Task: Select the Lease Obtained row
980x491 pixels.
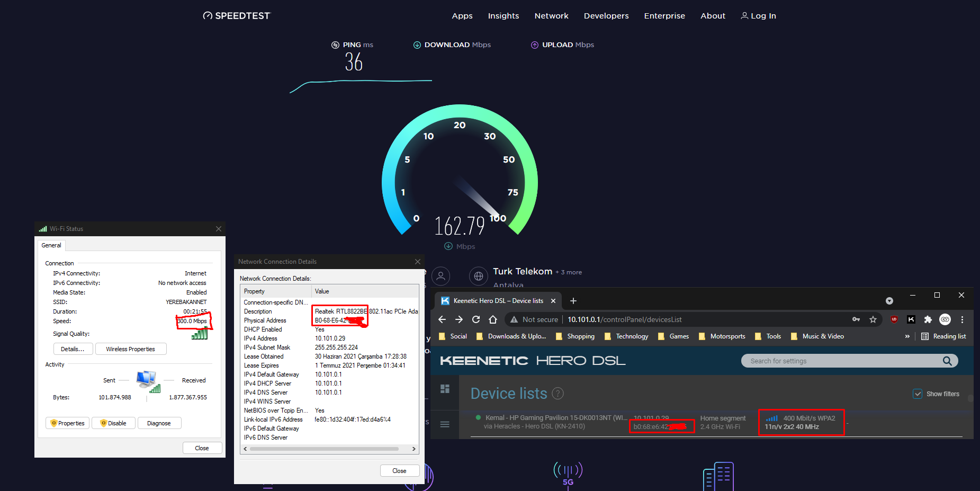Action: 329,356
